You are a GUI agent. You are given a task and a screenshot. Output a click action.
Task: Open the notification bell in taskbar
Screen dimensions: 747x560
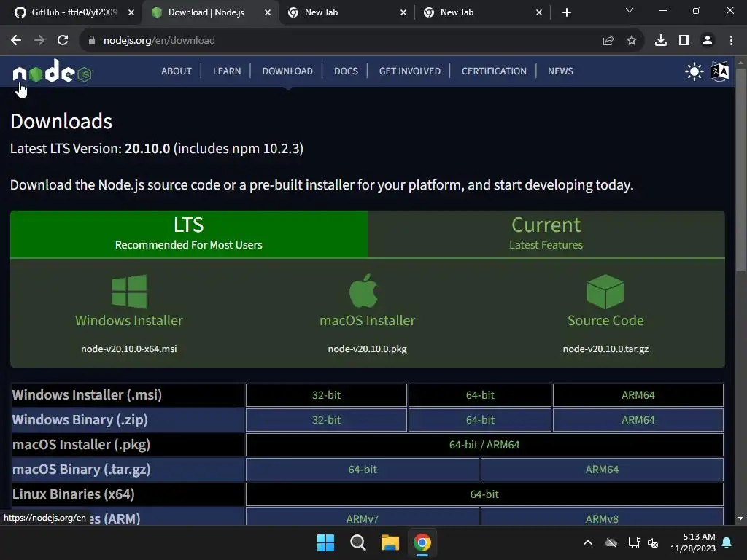point(727,542)
